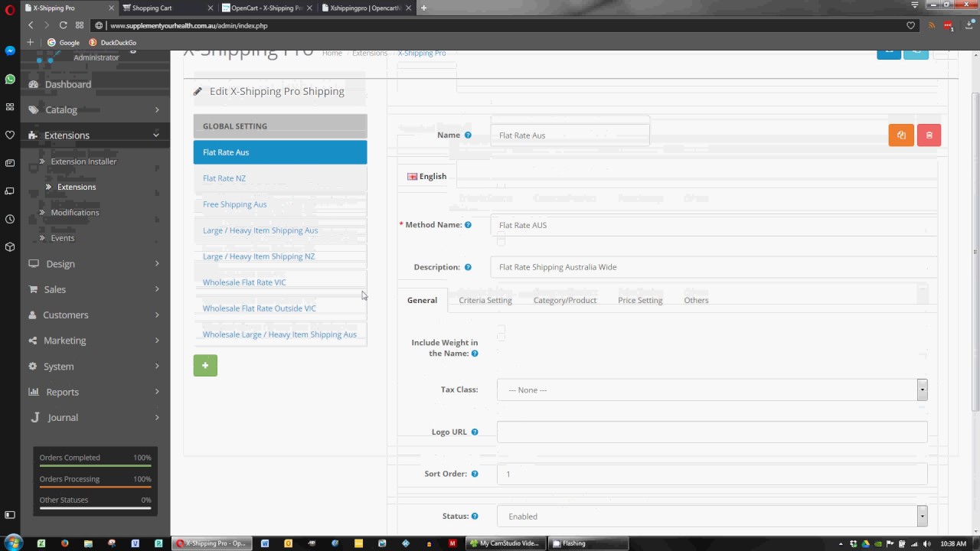
Task: Click in the Sort Order field
Action: pos(712,474)
